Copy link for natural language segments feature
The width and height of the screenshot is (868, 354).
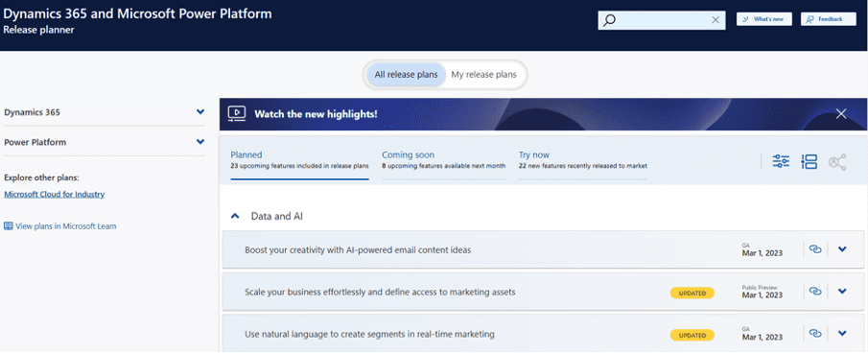[x=815, y=333]
